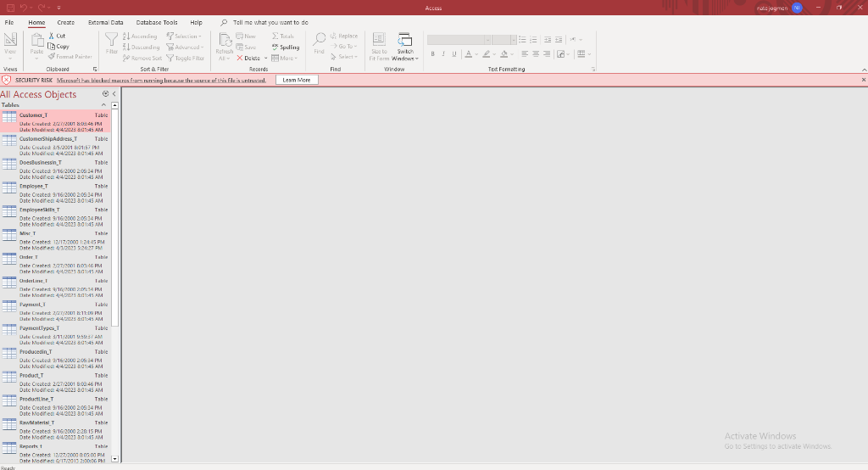Click New record in Records group
This screenshot has height=470, width=868.
[246, 36]
